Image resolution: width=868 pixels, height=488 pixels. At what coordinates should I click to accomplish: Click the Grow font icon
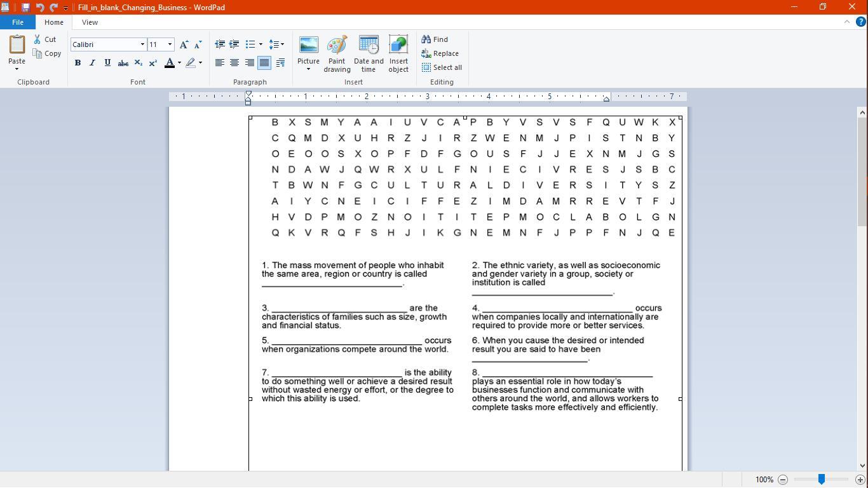(184, 44)
